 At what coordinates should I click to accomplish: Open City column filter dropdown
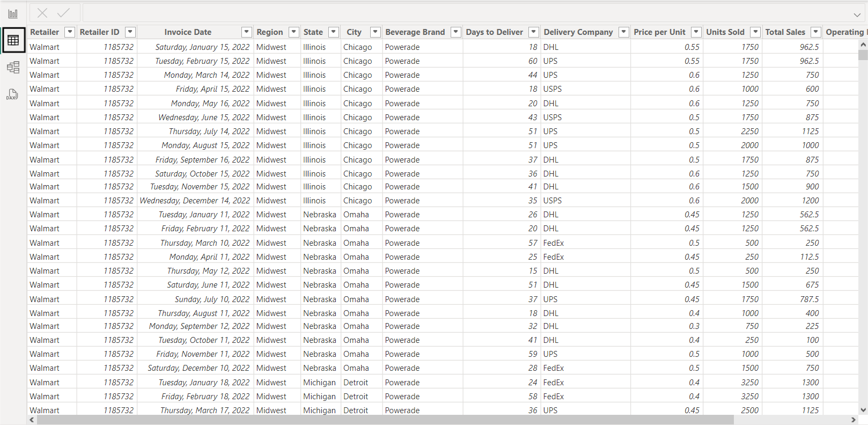(376, 32)
